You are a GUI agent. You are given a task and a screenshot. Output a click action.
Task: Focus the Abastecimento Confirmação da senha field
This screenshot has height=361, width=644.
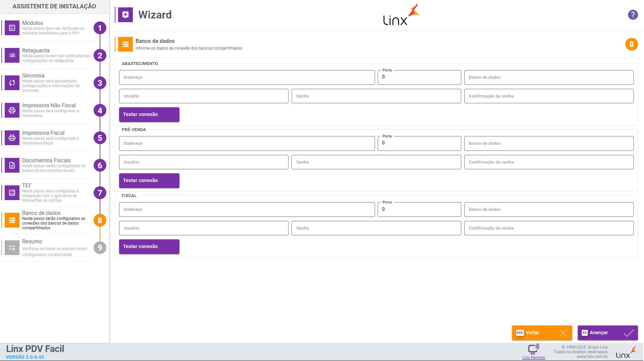[549, 96]
